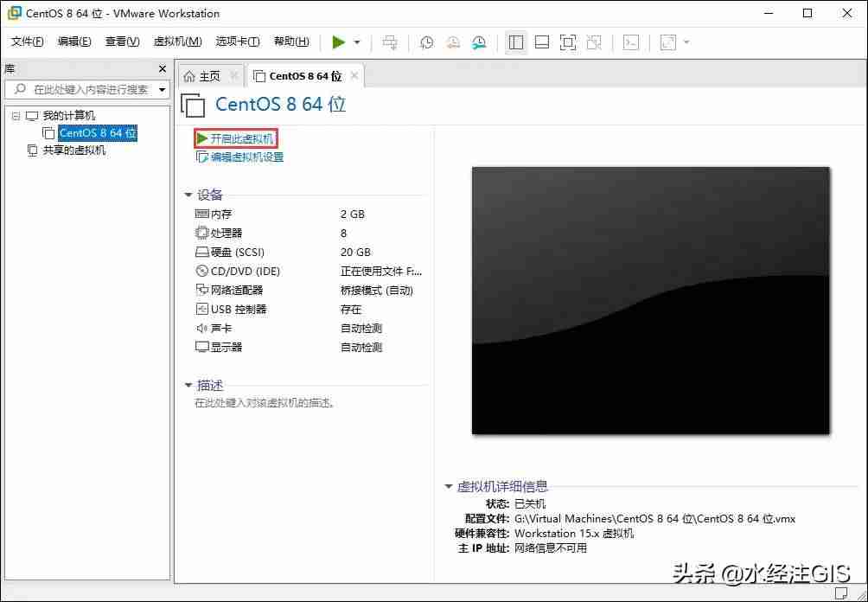The width and height of the screenshot is (868, 602).
Task: Click the green power-on toolbar icon
Action: point(339,42)
